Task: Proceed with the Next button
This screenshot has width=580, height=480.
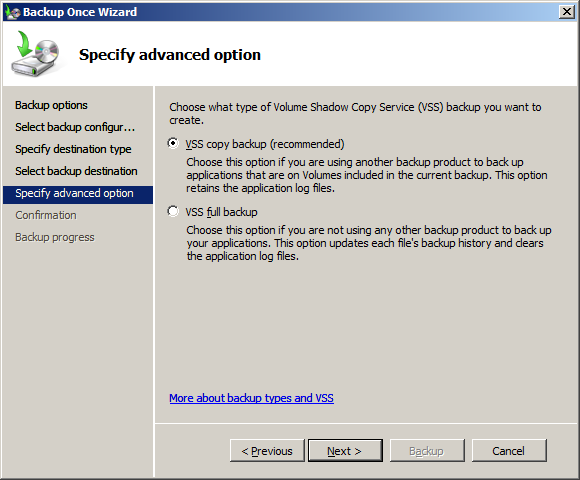Action: point(345,450)
